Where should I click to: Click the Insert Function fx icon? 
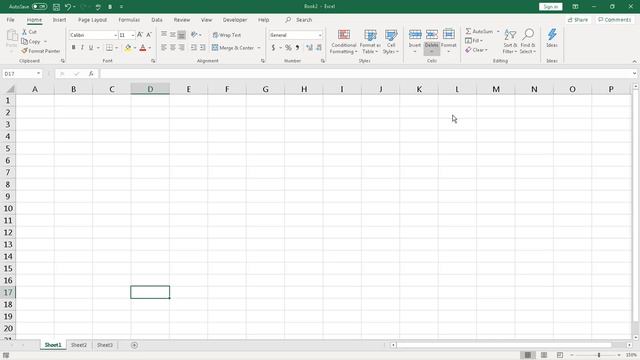tap(91, 74)
